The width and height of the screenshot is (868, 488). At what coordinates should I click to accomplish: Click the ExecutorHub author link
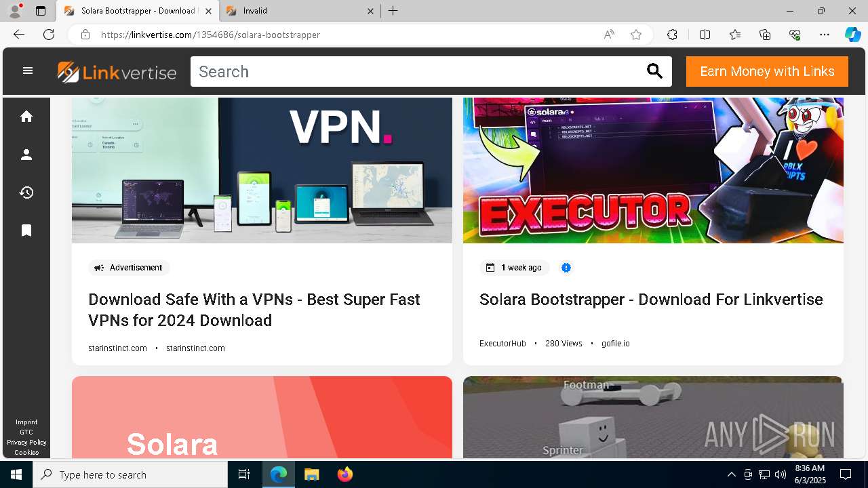pyautogui.click(x=502, y=344)
